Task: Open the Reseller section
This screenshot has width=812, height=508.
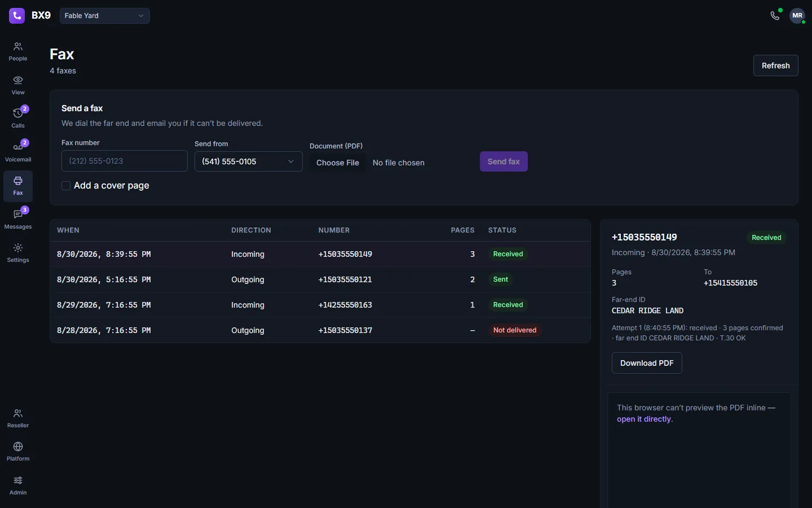Action: pos(18,418)
